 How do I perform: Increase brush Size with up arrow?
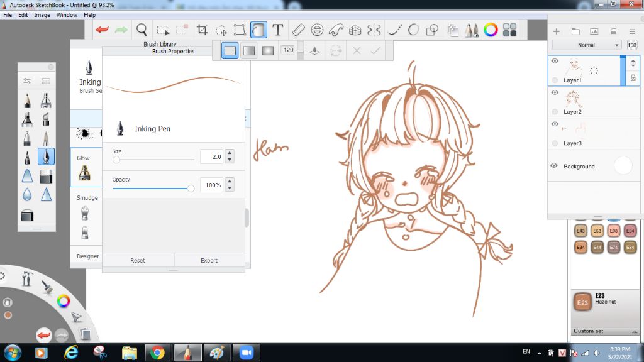pos(230,153)
